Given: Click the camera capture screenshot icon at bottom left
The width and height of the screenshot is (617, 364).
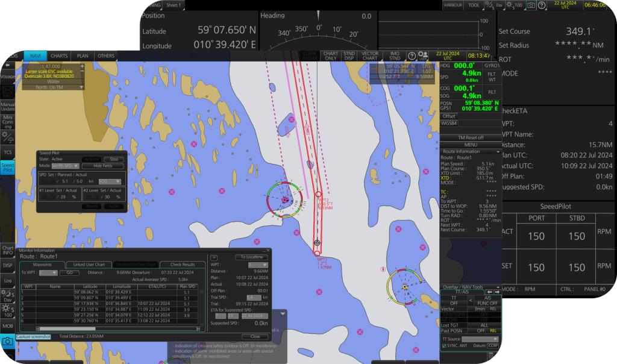Looking at the screenshot, I should coord(7,342).
